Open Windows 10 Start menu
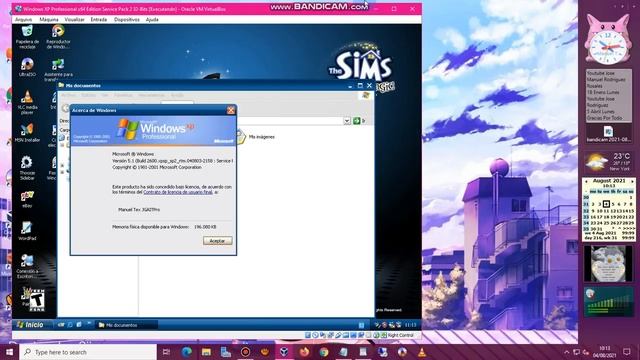Image resolution: width=640 pixels, height=360 pixels. click(9, 352)
